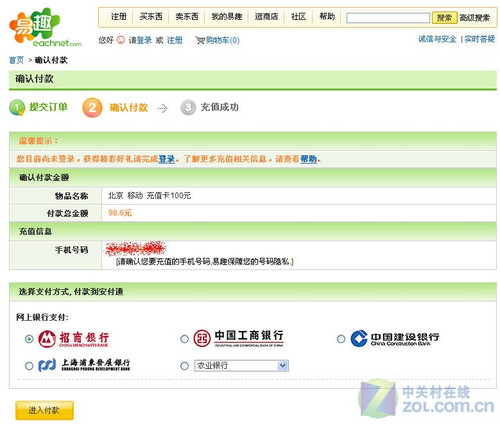Open 社区 in the top navigation
This screenshot has height=424, width=500.
[298, 17]
